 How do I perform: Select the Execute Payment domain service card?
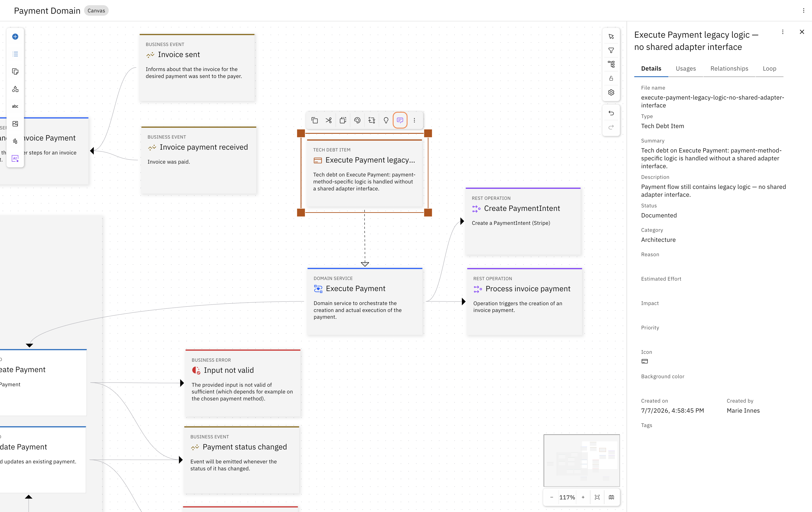tap(365, 302)
